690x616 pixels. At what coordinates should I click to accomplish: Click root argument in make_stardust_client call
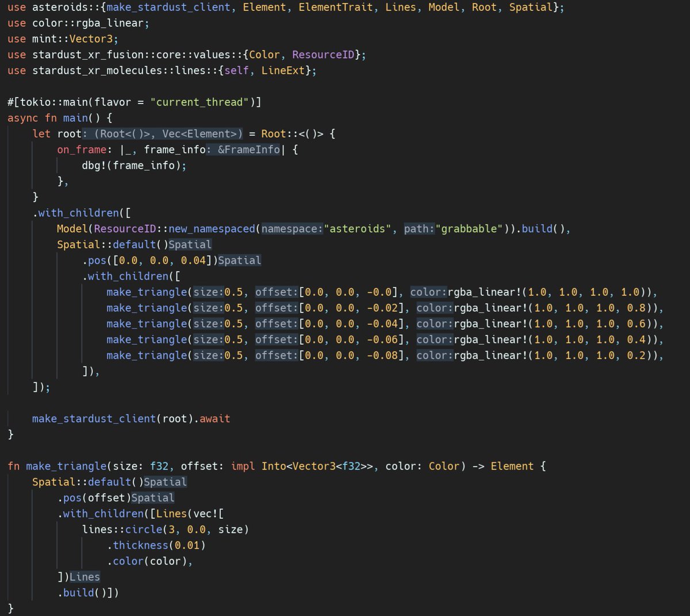click(175, 419)
